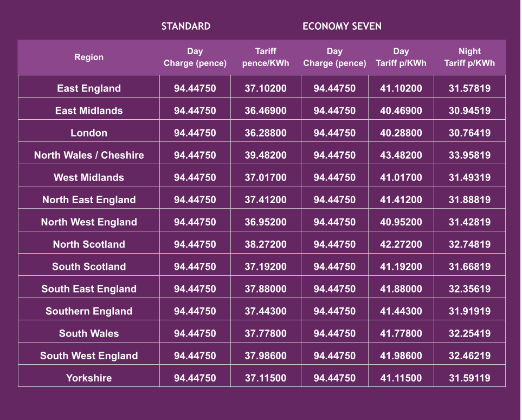Click West Midlands night tariff 31.49319
Image resolution: width=522 pixels, height=420 pixels.
tap(469, 177)
